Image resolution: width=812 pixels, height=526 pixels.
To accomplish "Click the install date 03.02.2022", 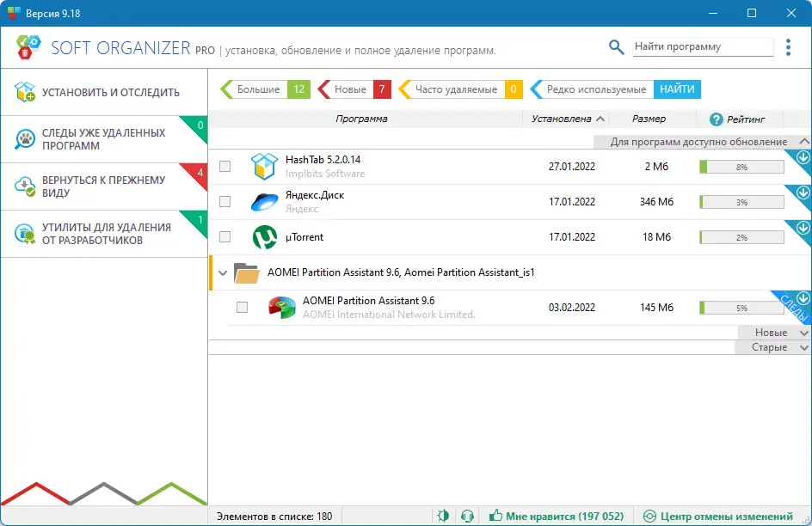I will tap(572, 307).
